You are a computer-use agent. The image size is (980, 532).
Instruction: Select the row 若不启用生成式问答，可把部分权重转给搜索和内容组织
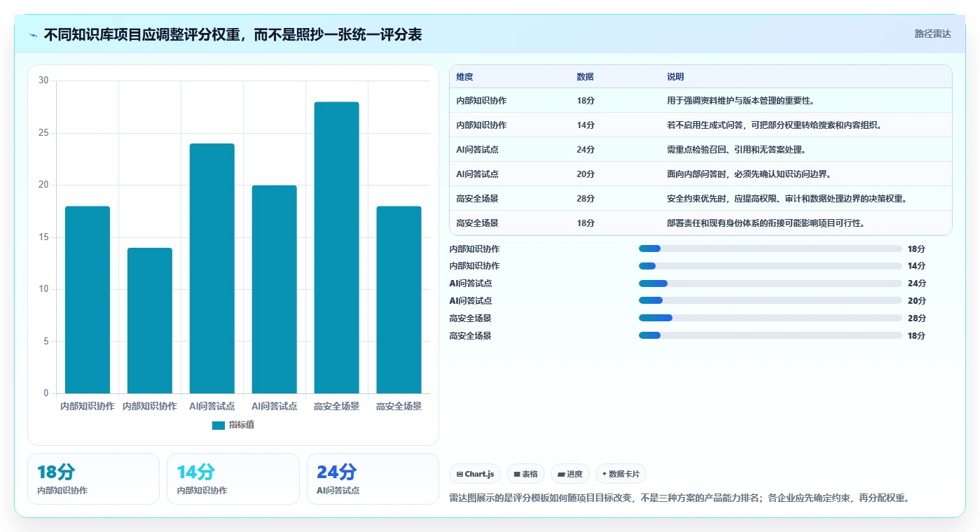click(x=701, y=125)
